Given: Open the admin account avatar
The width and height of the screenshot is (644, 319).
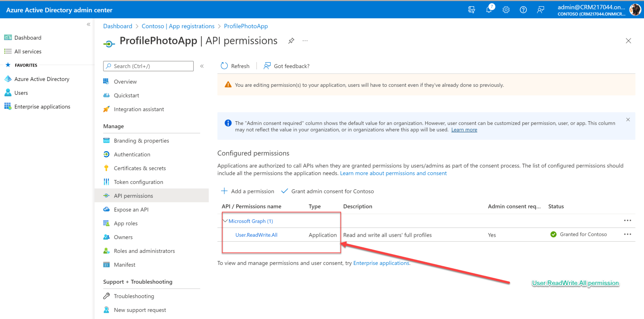Looking at the screenshot, I should (x=635, y=9).
